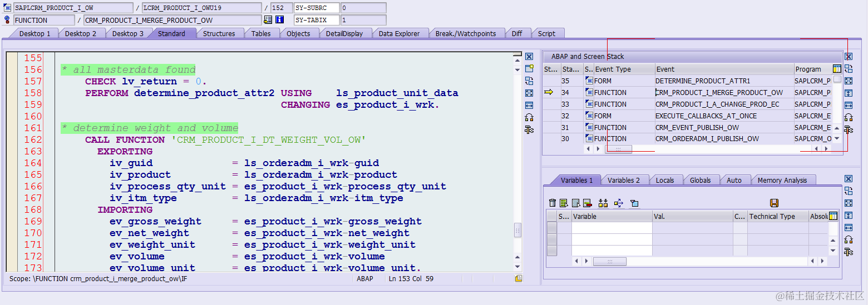The image size is (868, 305).
Task: Open the Diff tab
Action: tap(517, 33)
